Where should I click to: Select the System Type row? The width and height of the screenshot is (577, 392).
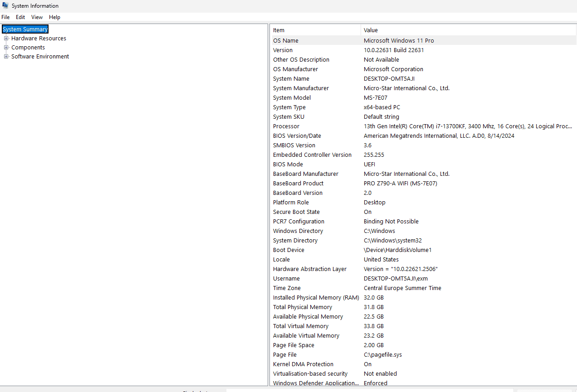(424, 107)
